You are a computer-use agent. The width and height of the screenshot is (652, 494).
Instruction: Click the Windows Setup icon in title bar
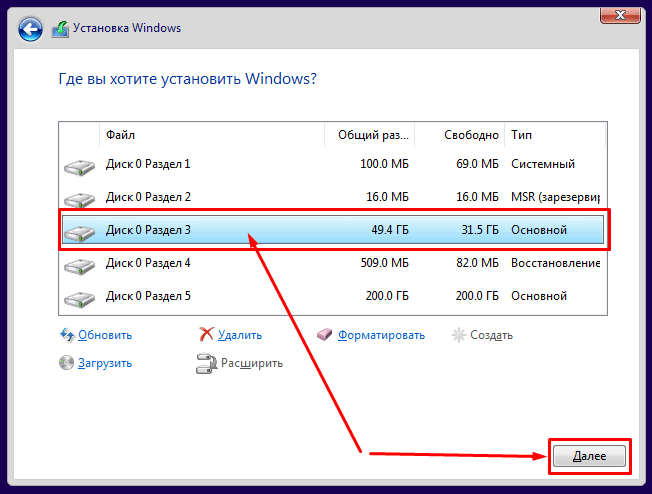(60, 29)
